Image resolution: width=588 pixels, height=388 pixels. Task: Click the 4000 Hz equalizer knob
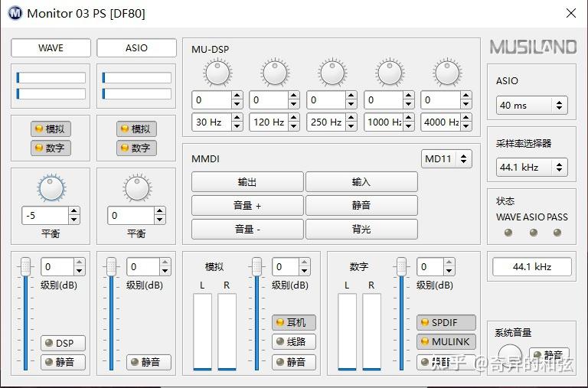[x=447, y=73]
